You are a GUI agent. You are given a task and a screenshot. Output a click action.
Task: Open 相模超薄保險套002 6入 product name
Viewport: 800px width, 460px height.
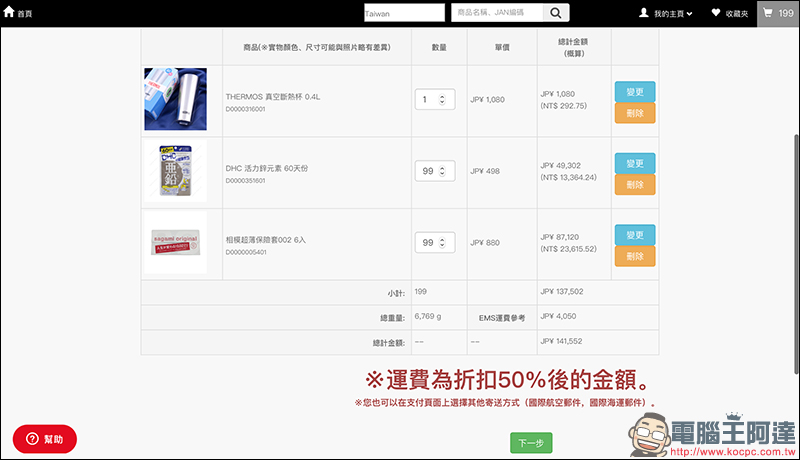[266, 240]
